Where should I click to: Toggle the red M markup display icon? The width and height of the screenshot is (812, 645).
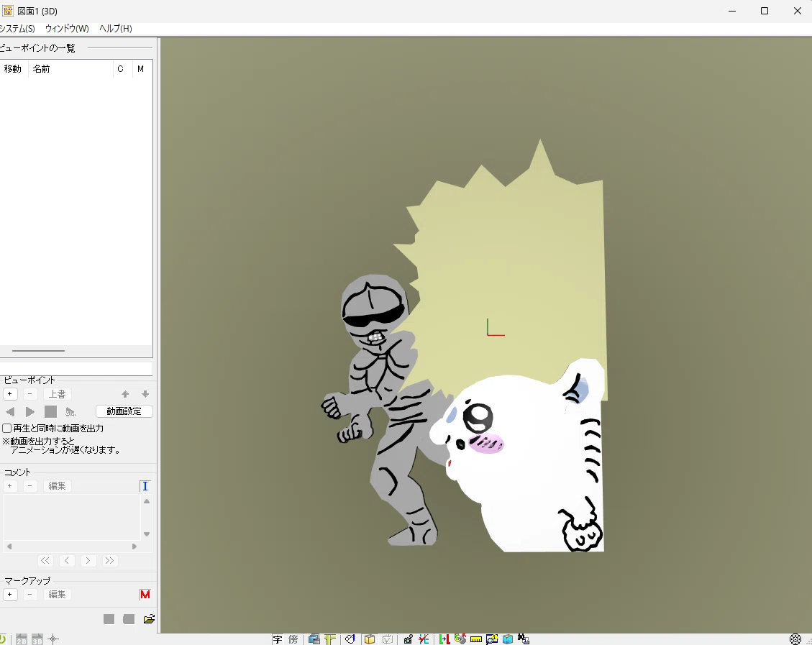pyautogui.click(x=145, y=594)
